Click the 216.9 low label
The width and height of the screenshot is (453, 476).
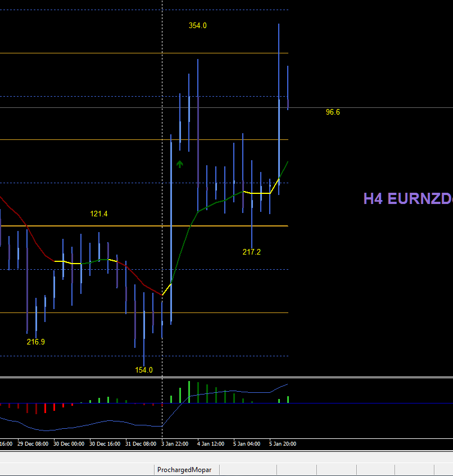36,342
